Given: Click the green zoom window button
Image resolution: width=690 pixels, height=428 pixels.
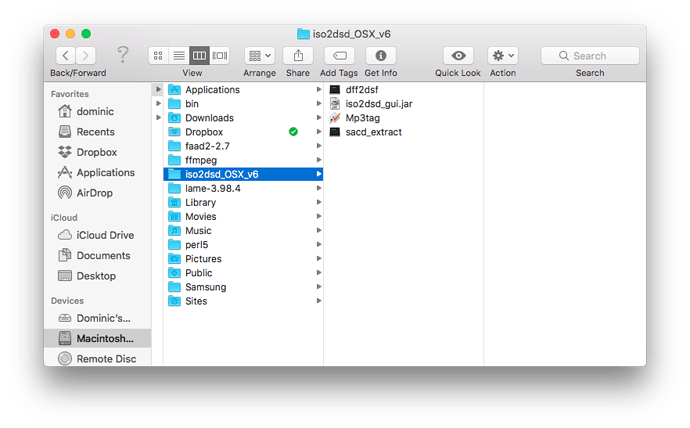Looking at the screenshot, I should tap(86, 33).
